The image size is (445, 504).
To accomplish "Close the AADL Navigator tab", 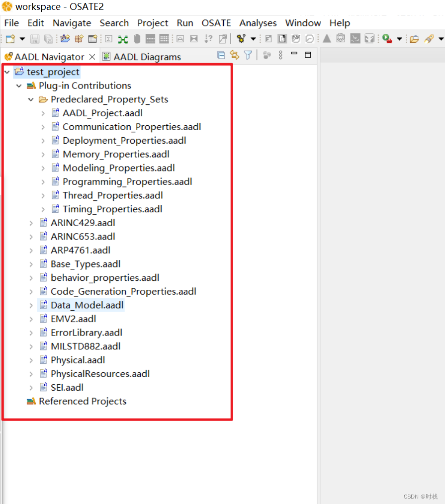I will point(92,57).
